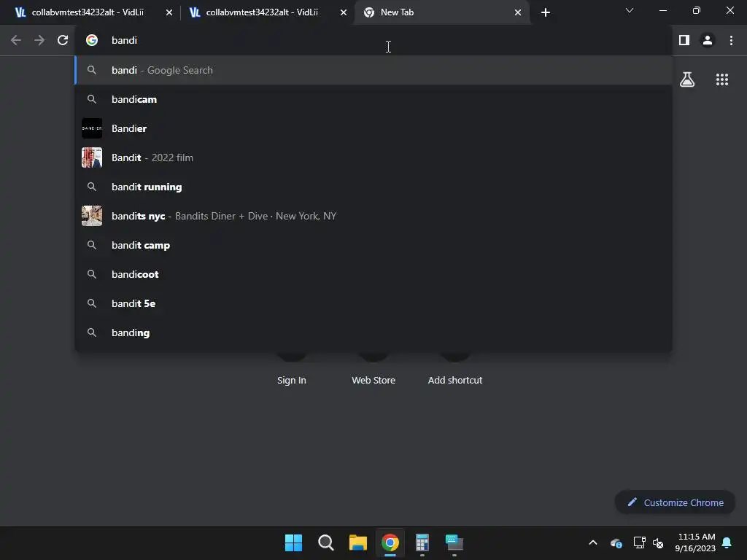Open the keyboard app in taskbar

(454, 542)
